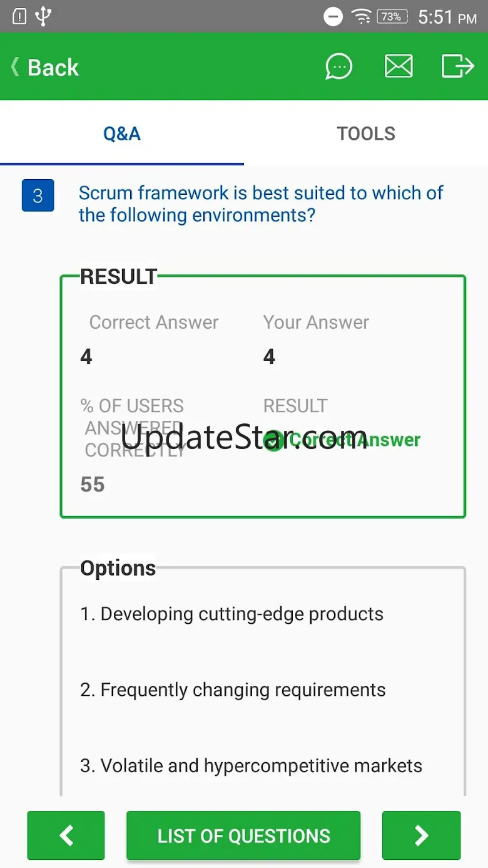Go to previous question arrow
The image size is (488, 868).
pos(66,835)
